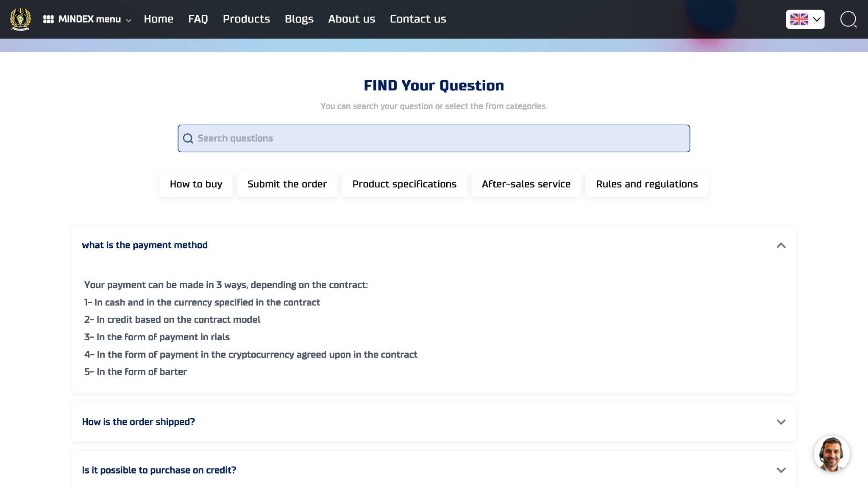Expand the order shipping question chevron
The height and width of the screenshot is (490, 868).
click(781, 422)
